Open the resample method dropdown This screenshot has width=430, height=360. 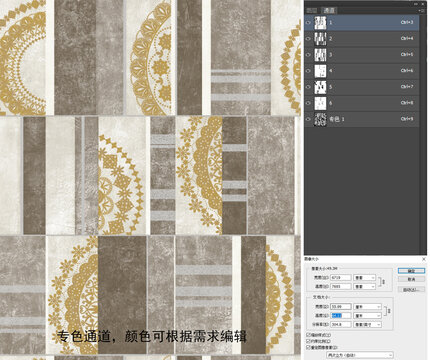[360, 355]
